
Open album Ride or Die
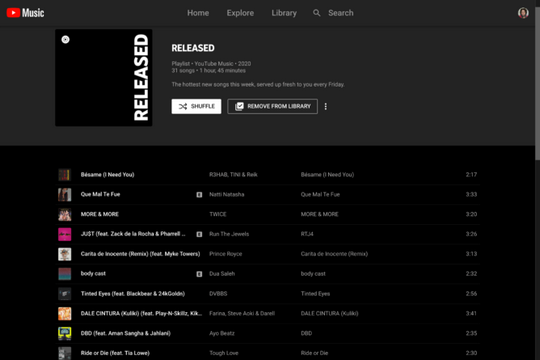pyautogui.click(x=314, y=353)
